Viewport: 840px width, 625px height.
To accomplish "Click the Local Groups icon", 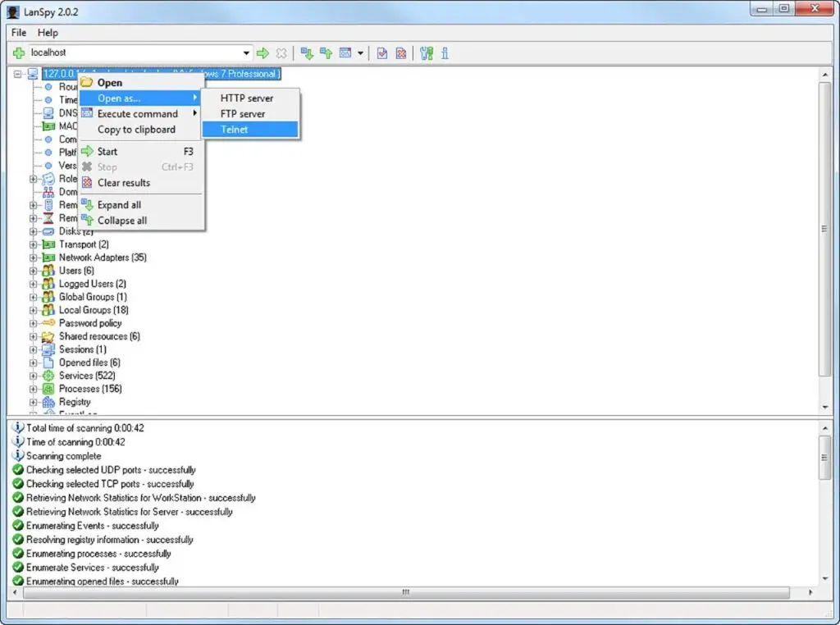I will click(x=48, y=309).
